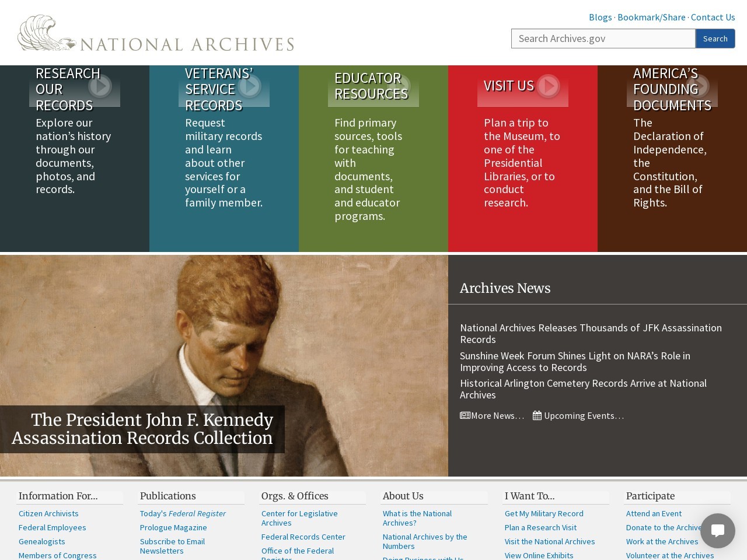The width and height of the screenshot is (747, 560).
Task: Open the Attend an Event link
Action: point(654,513)
